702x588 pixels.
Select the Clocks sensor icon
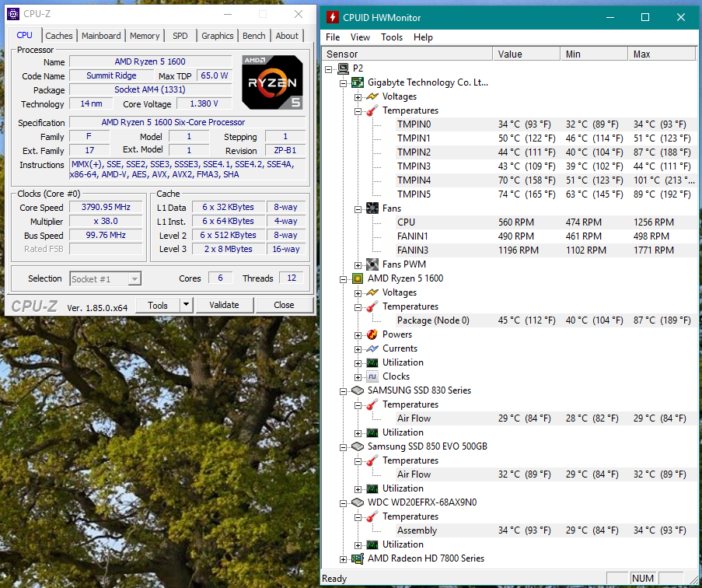click(371, 376)
